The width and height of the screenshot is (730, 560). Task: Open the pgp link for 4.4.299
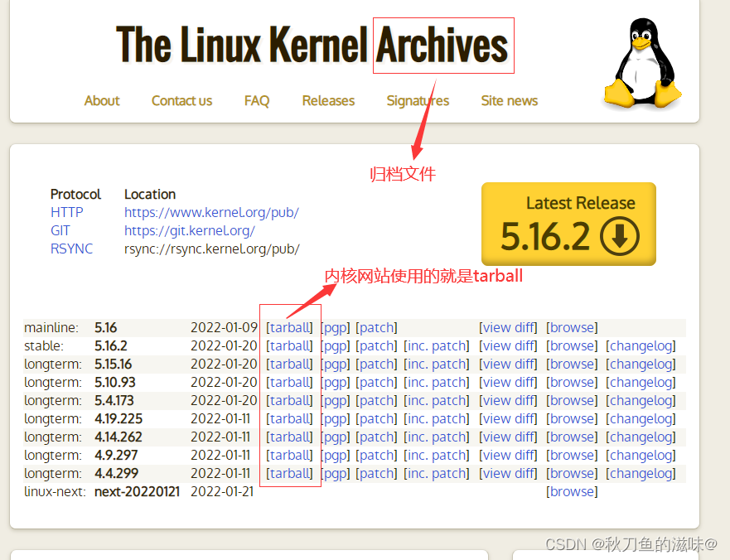[336, 473]
